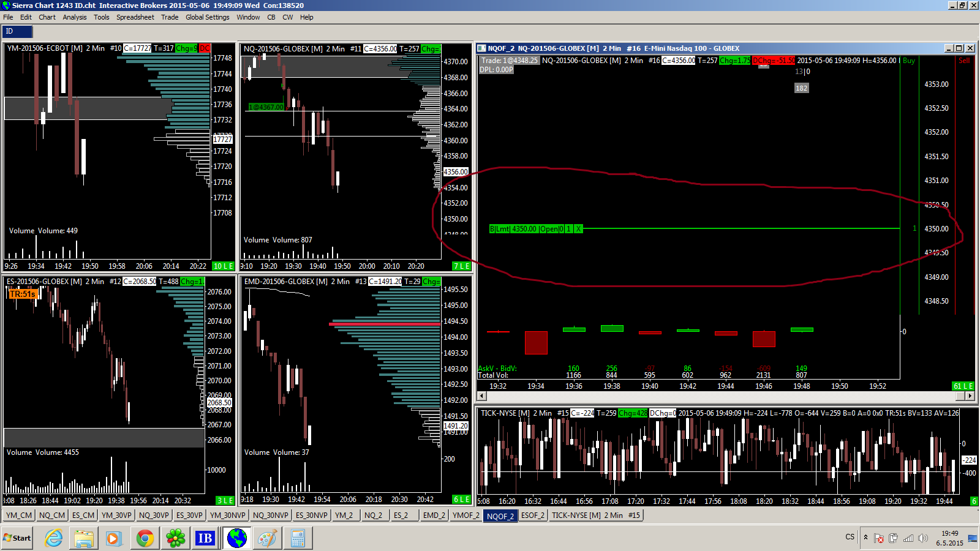The width and height of the screenshot is (980, 551).
Task: Launch Windows Media Player from taskbar
Action: [x=114, y=538]
